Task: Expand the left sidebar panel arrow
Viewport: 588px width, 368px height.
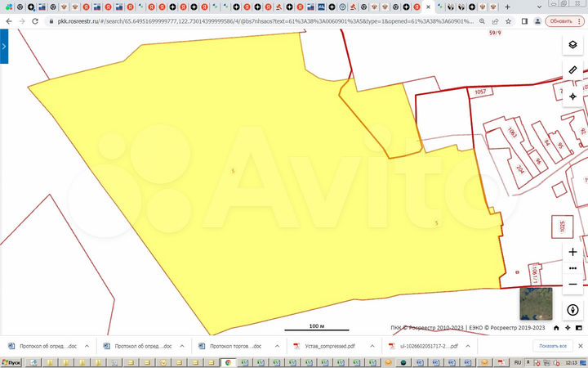Action: [3, 47]
